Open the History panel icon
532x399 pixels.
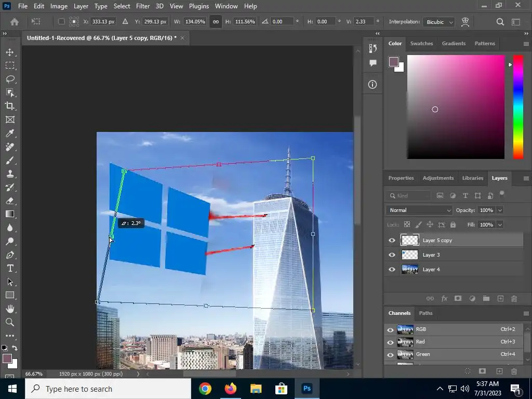click(373, 48)
